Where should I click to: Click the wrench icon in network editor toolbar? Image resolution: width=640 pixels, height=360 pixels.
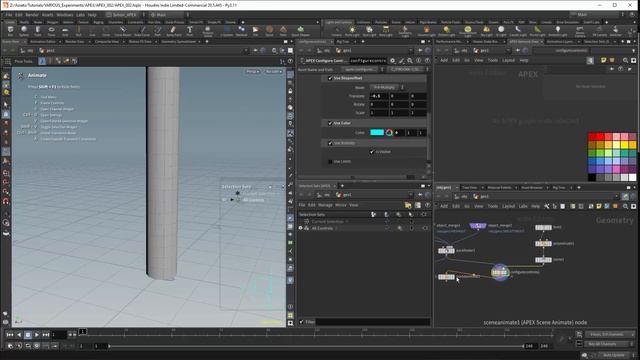click(547, 207)
